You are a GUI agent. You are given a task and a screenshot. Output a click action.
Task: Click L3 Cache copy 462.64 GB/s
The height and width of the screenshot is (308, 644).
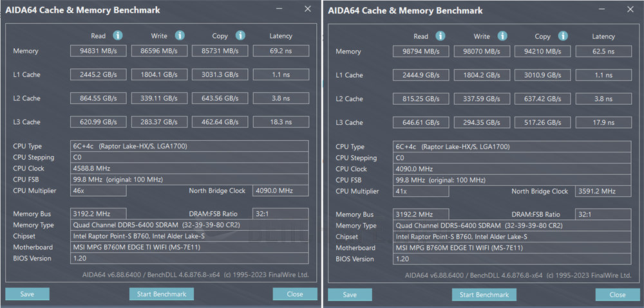point(220,122)
